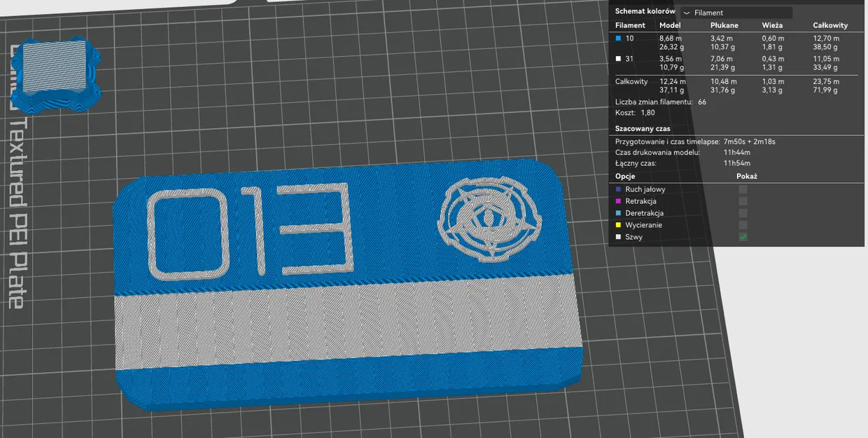Disable the Szwy visibility checkbox

[743, 236]
